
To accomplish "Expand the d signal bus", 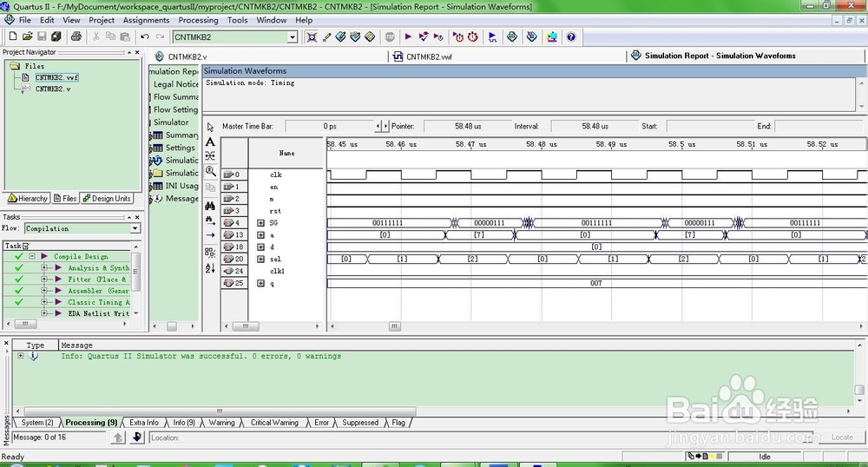I will [x=260, y=247].
